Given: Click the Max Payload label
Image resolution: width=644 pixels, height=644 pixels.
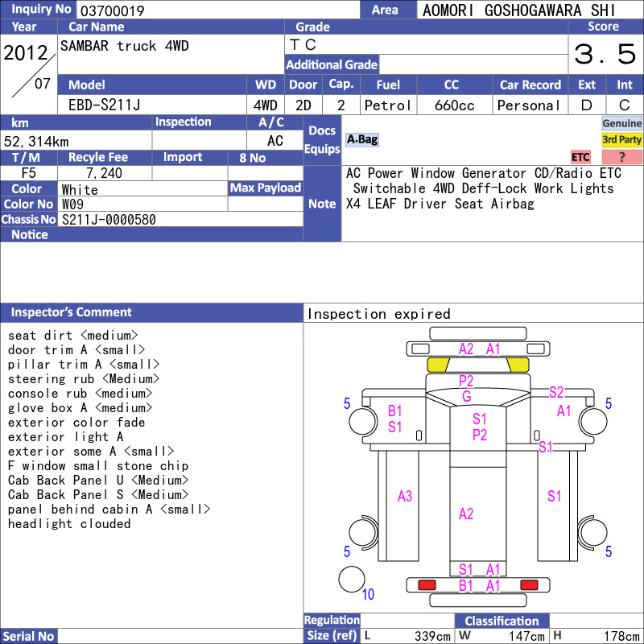Looking at the screenshot, I should [266, 188].
